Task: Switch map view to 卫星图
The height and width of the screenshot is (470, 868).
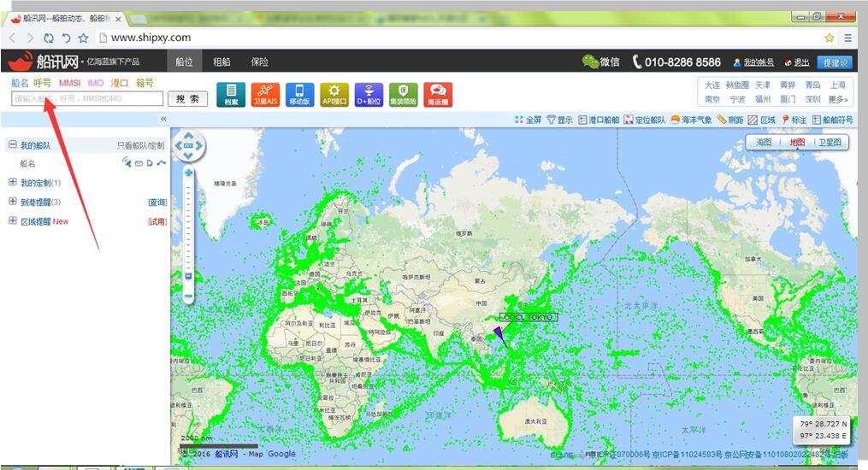Action: pos(830,143)
